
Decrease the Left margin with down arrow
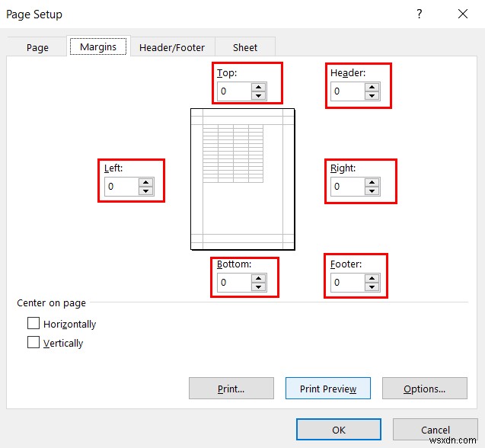(145, 190)
